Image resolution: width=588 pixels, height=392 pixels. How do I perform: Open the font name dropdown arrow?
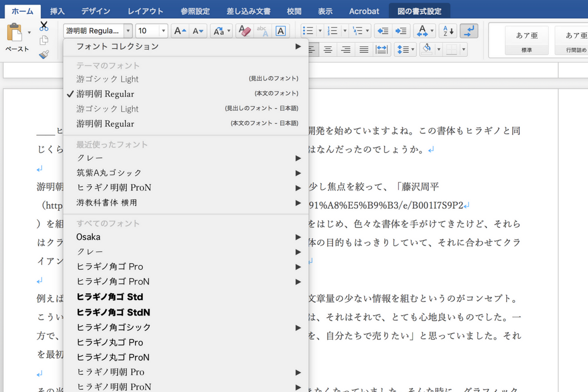pyautogui.click(x=128, y=31)
